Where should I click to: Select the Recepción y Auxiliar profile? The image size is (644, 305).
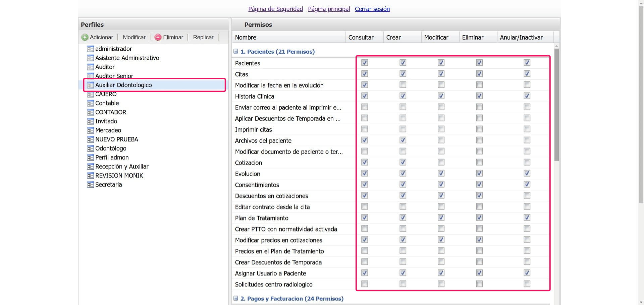[122, 167]
